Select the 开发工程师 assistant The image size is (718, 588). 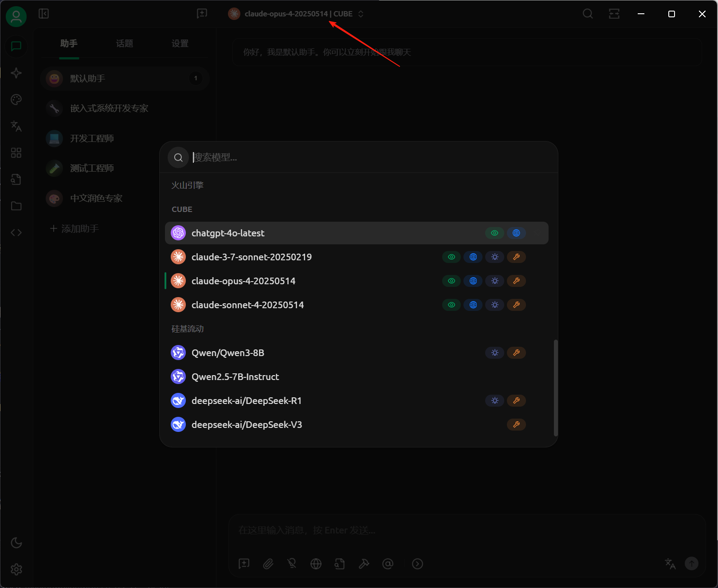[x=125, y=138]
